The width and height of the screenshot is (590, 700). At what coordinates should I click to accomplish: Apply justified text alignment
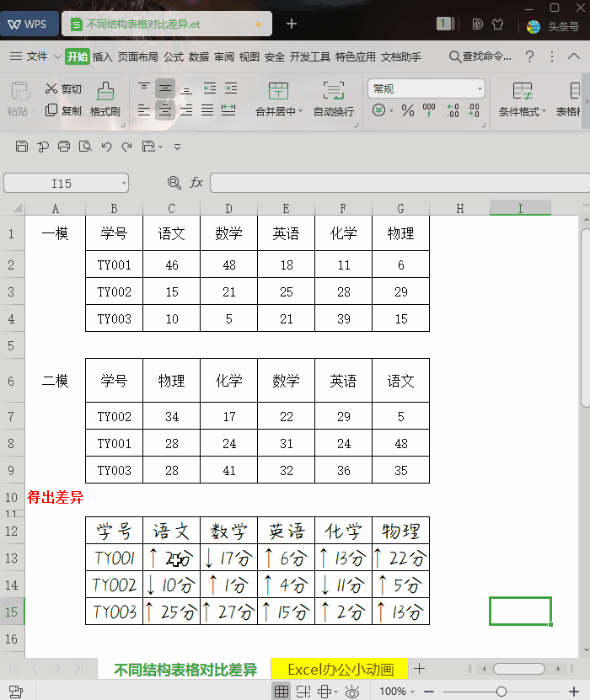207,110
